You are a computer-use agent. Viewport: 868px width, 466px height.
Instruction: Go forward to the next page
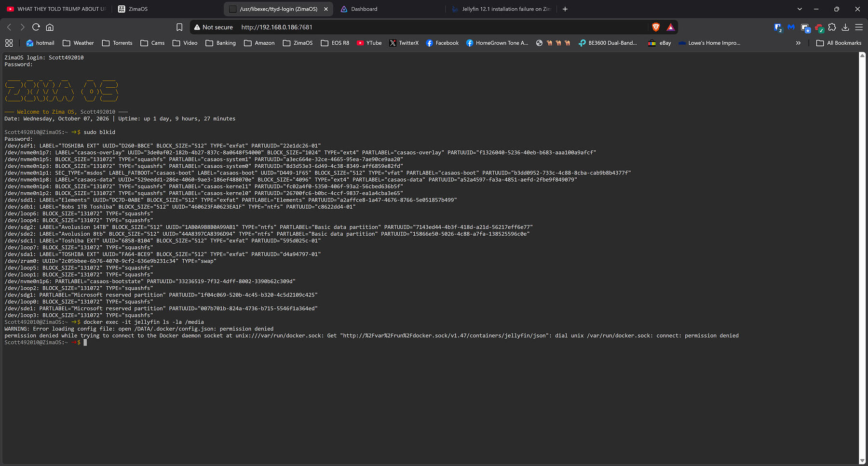[x=22, y=27]
